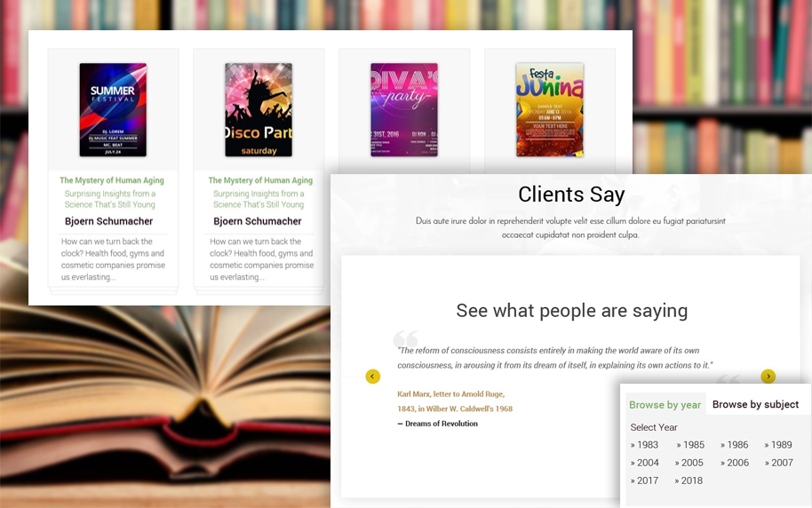Browse entries for year 2006
Screen dimensions: 812x508
point(735,463)
